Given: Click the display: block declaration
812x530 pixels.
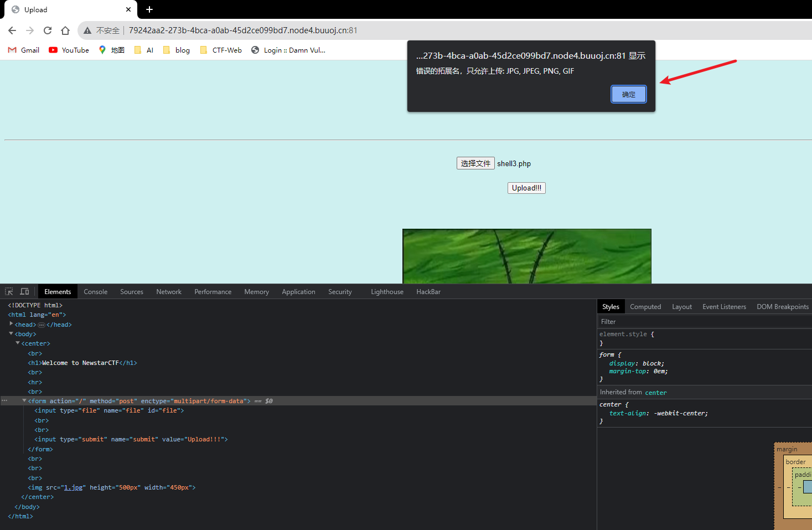Looking at the screenshot, I should [637, 363].
